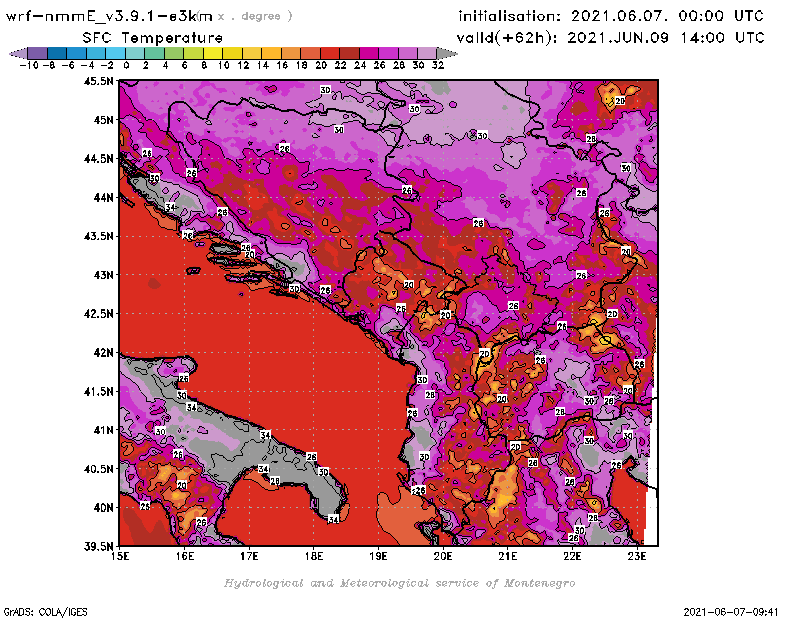
Task: Click the '17E' longitude label
Action: [249, 556]
